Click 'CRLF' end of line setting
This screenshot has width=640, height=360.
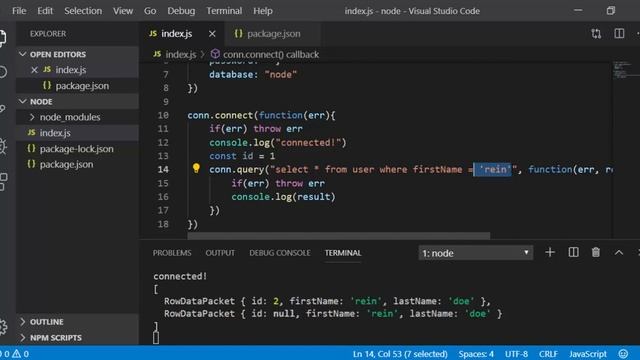pos(548,354)
